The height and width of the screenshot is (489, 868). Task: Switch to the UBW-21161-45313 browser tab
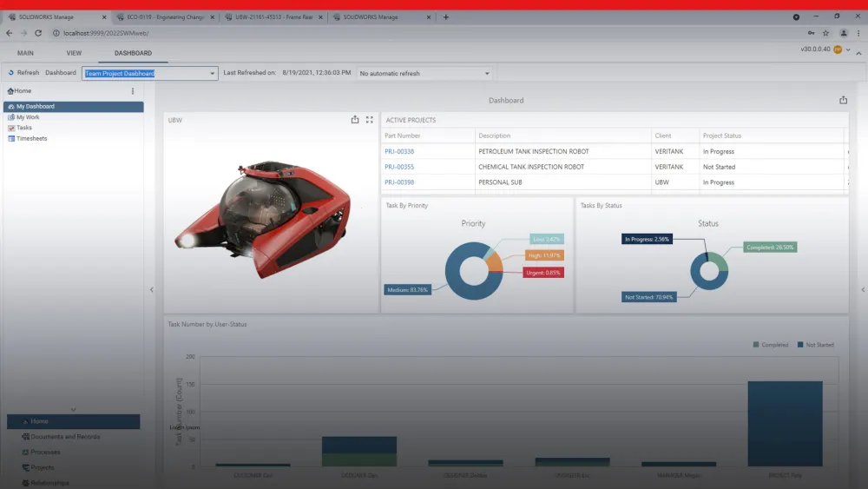273,17
